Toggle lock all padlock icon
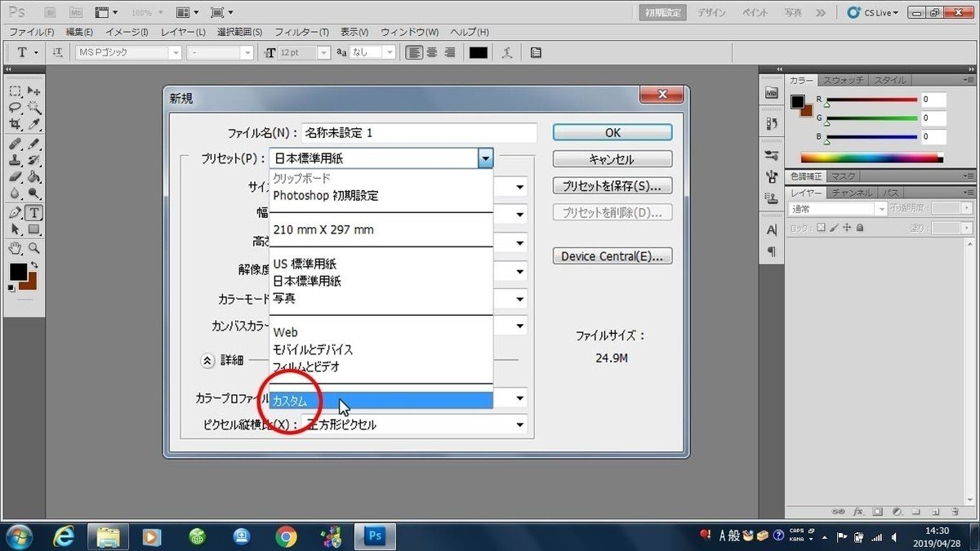980x551 pixels. (860, 229)
